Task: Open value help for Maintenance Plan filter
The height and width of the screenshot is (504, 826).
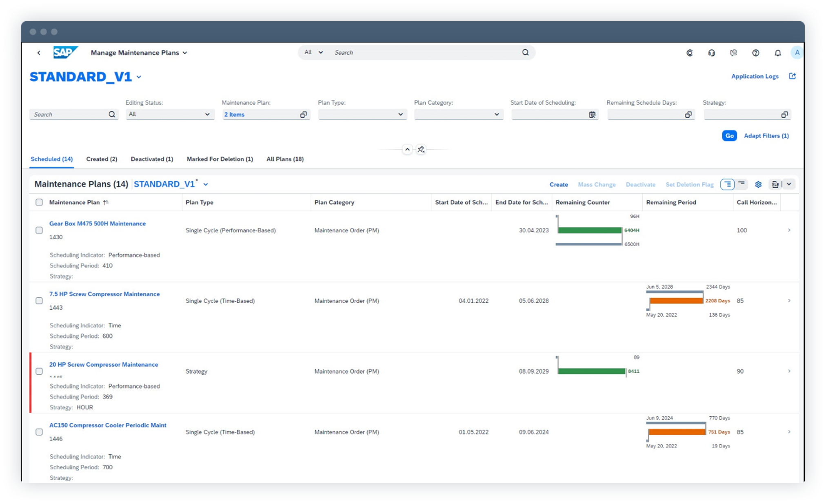Action: click(x=303, y=115)
